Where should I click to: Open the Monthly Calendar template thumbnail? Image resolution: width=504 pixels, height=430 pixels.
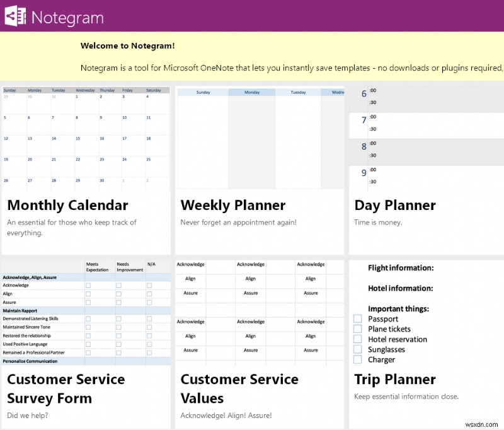point(86,139)
